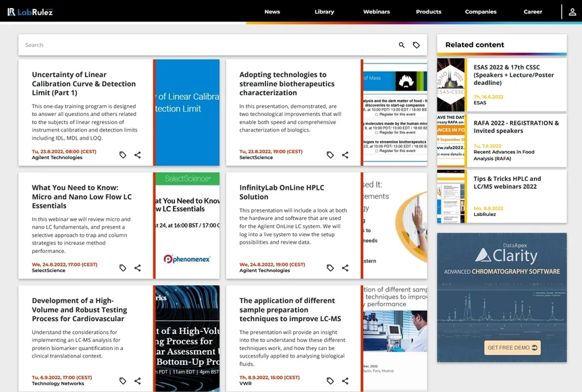Open the Library menu
Screen dimensions: 582x392
[324, 12]
